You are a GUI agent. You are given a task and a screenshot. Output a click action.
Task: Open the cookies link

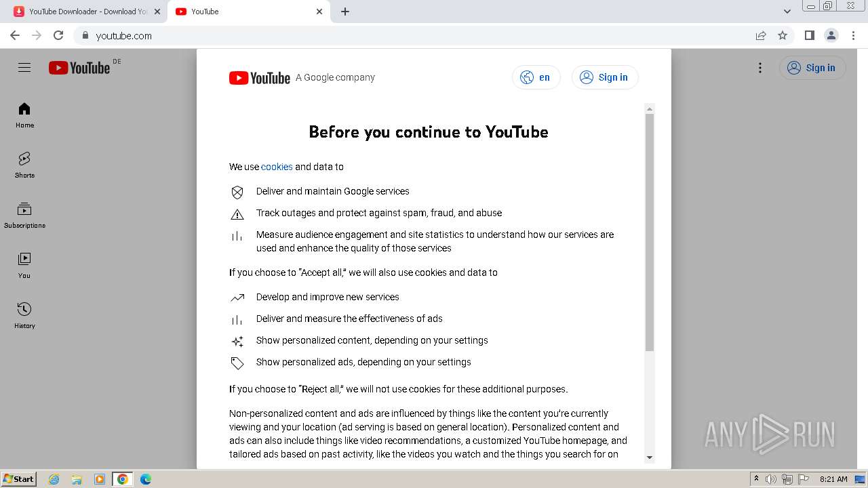277,167
